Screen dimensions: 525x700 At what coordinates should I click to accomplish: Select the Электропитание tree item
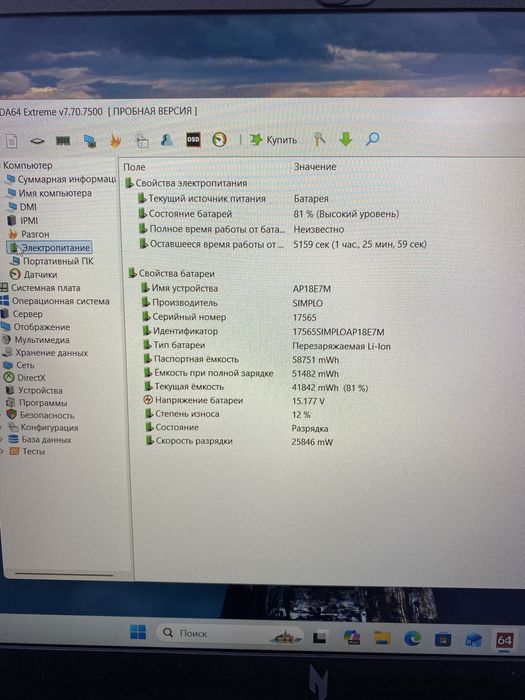49,247
